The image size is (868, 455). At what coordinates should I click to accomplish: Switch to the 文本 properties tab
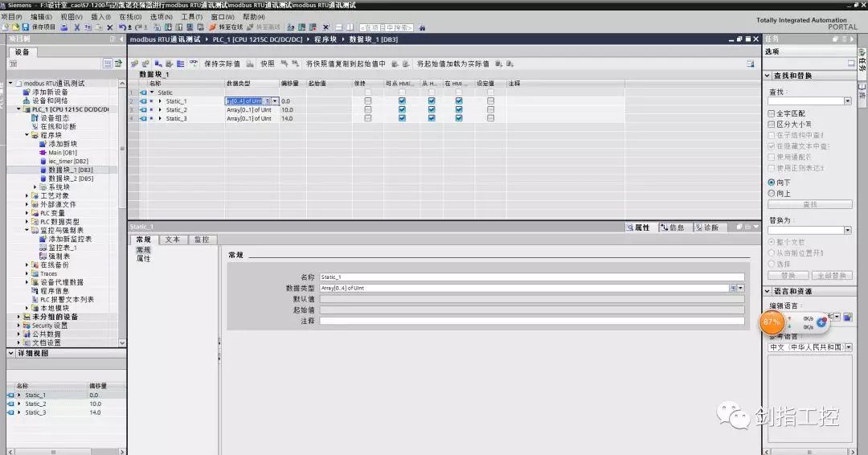(172, 240)
